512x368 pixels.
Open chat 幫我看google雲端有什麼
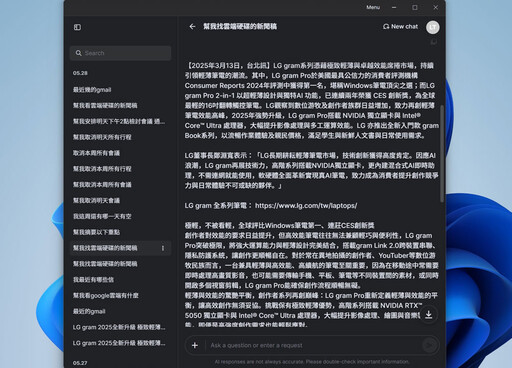pos(106,295)
